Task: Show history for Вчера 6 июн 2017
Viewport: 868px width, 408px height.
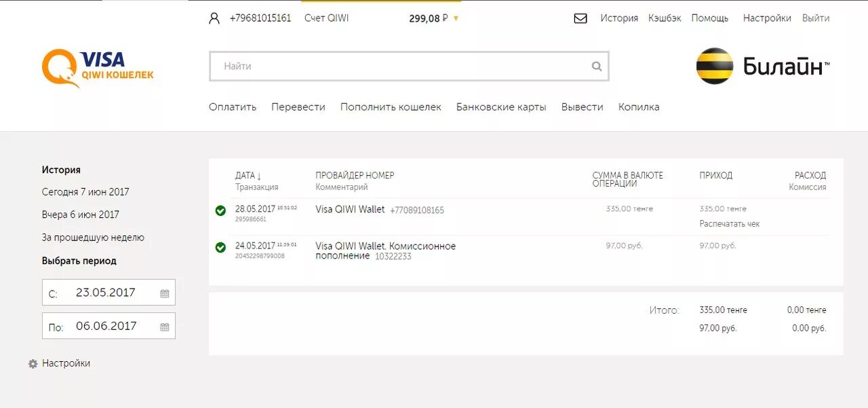Action: point(81,215)
